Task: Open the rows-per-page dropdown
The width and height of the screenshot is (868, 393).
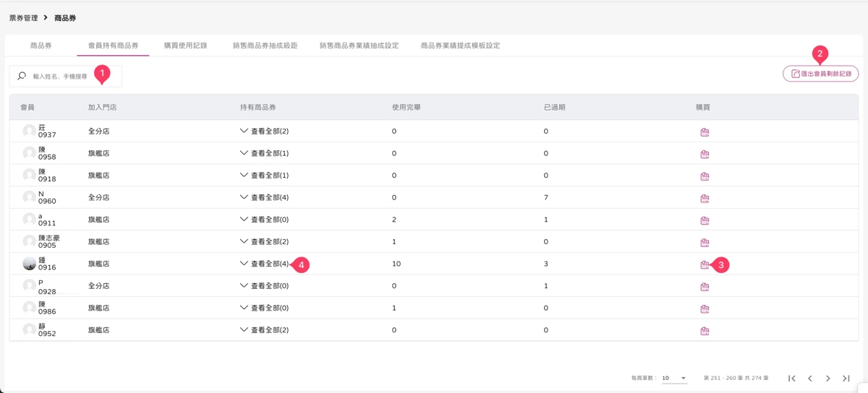Action: pyautogui.click(x=674, y=378)
